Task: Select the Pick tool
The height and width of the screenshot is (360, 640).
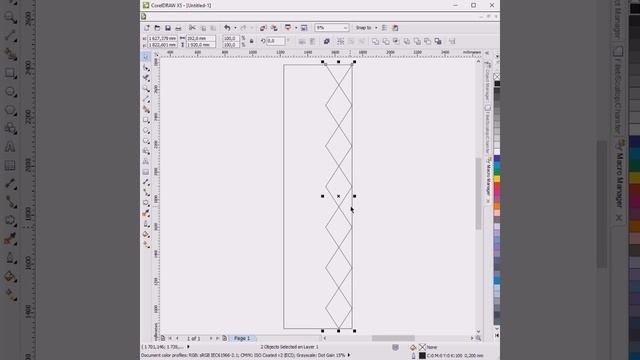Action: (x=146, y=57)
